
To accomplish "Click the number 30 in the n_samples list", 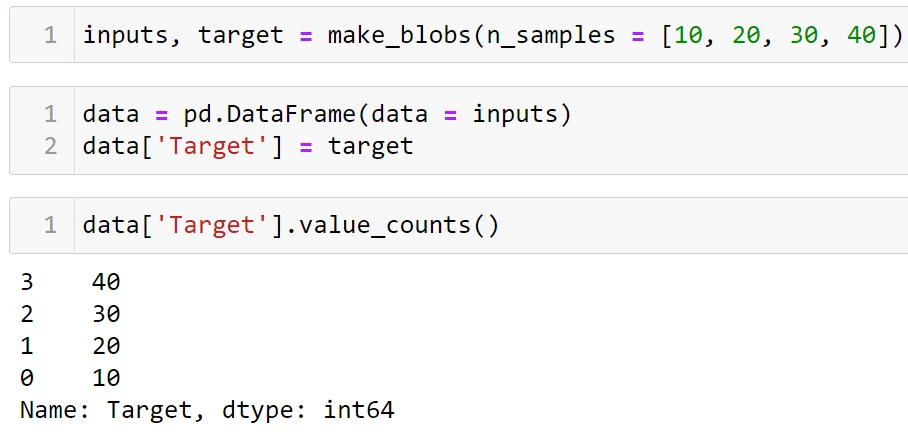I will [x=803, y=35].
